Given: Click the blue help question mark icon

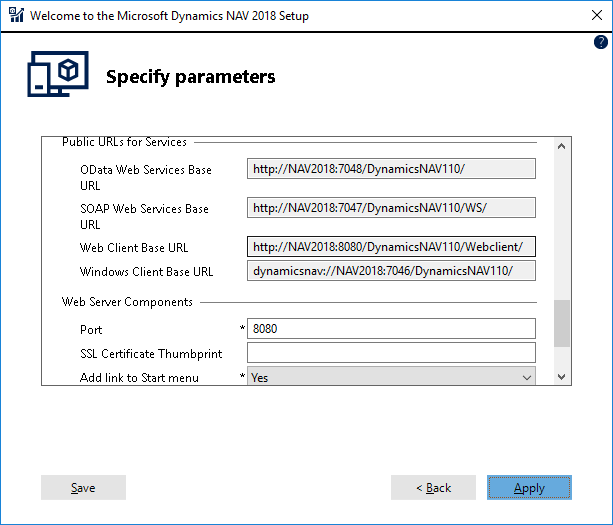Looking at the screenshot, I should tap(600, 42).
